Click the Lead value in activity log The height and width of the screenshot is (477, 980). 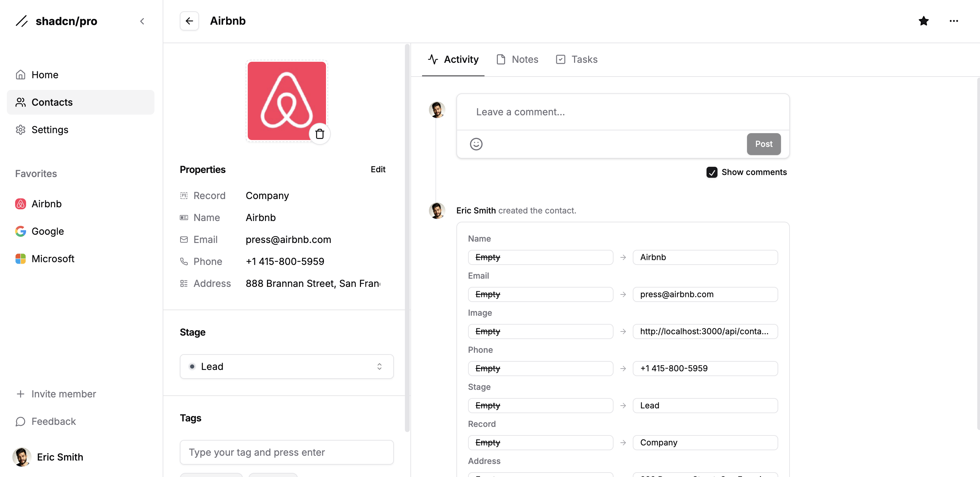705,406
